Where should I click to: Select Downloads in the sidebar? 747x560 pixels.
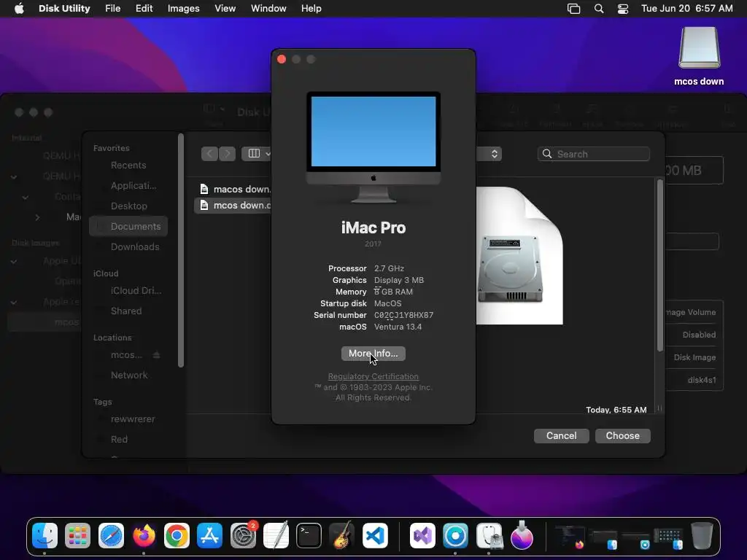point(128,246)
